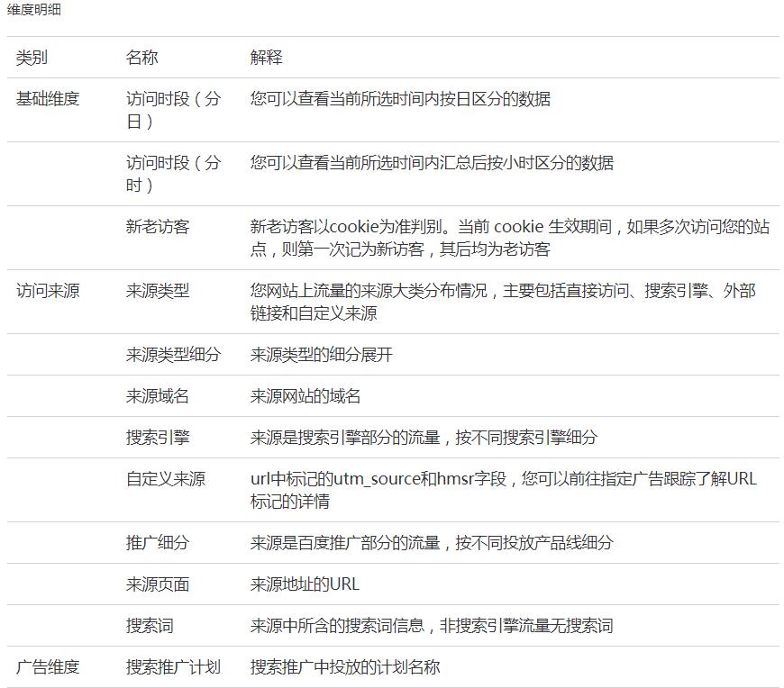
Task: Click the 类别 column header
Action: [32, 58]
